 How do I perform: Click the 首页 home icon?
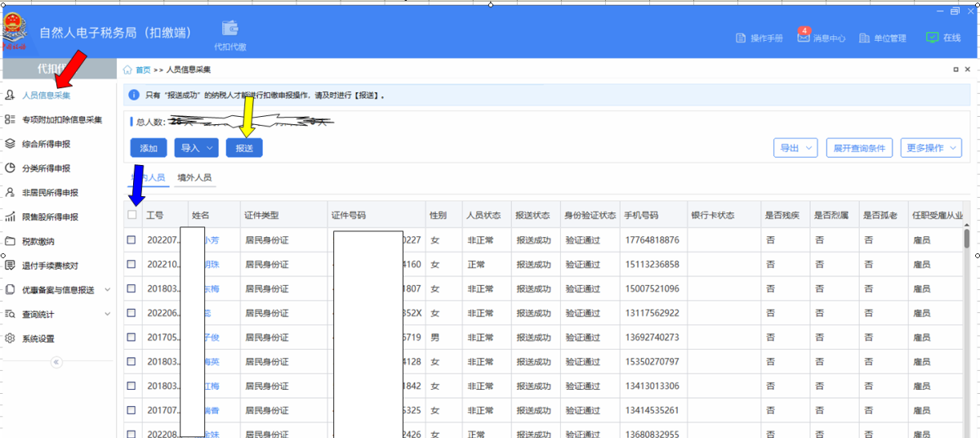point(128,70)
